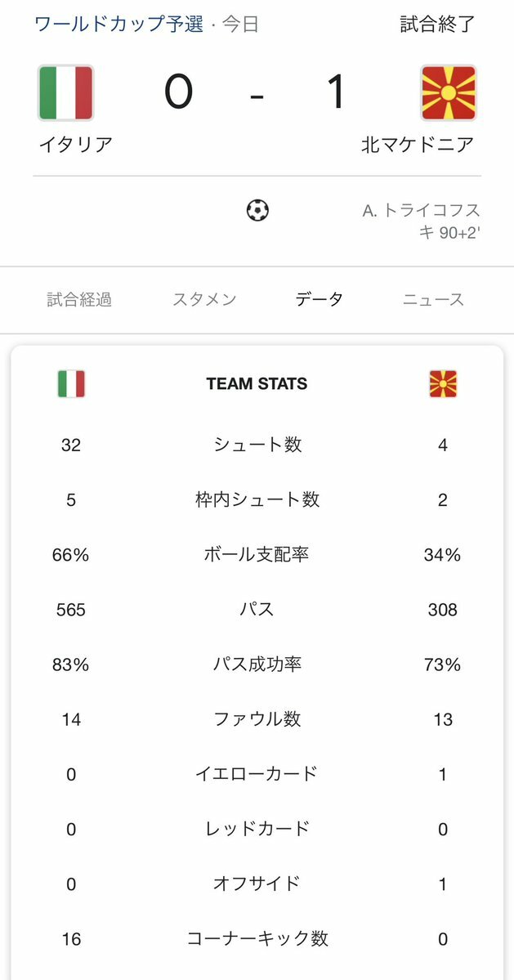This screenshot has height=980, width=514.
Task: Click the 北マケドニア team name
Action: pos(418,145)
